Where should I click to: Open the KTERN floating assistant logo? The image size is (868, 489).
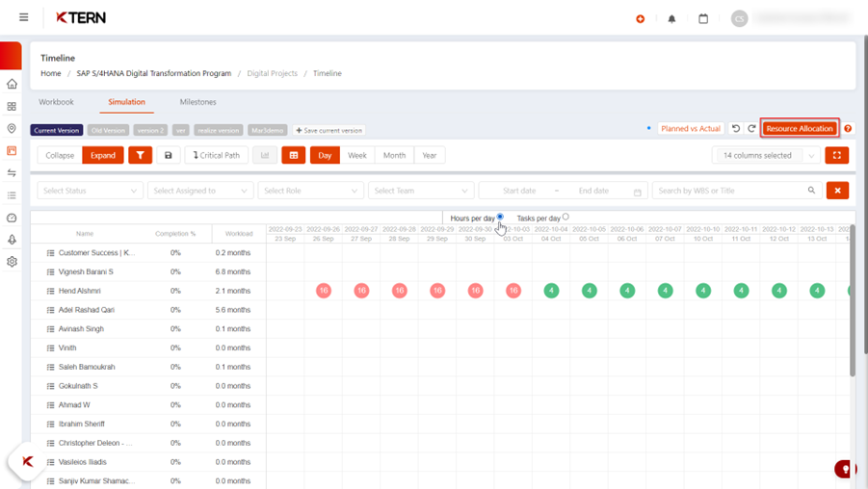tap(27, 461)
